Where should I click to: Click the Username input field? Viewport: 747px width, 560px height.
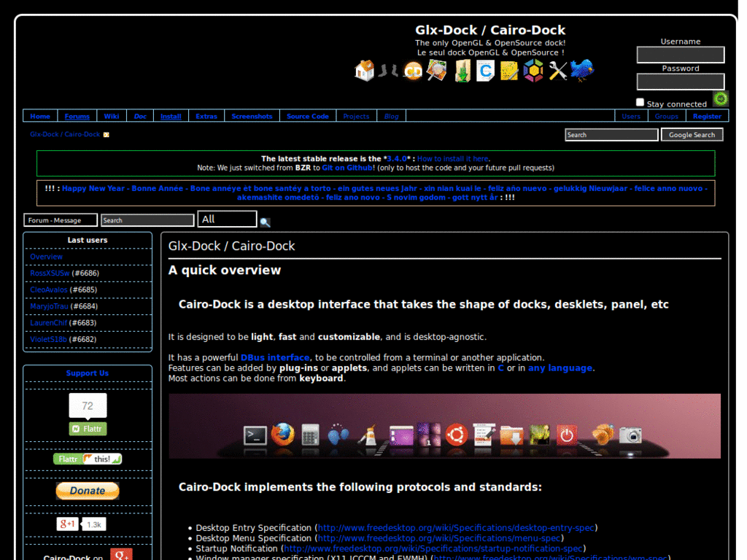pos(680,55)
